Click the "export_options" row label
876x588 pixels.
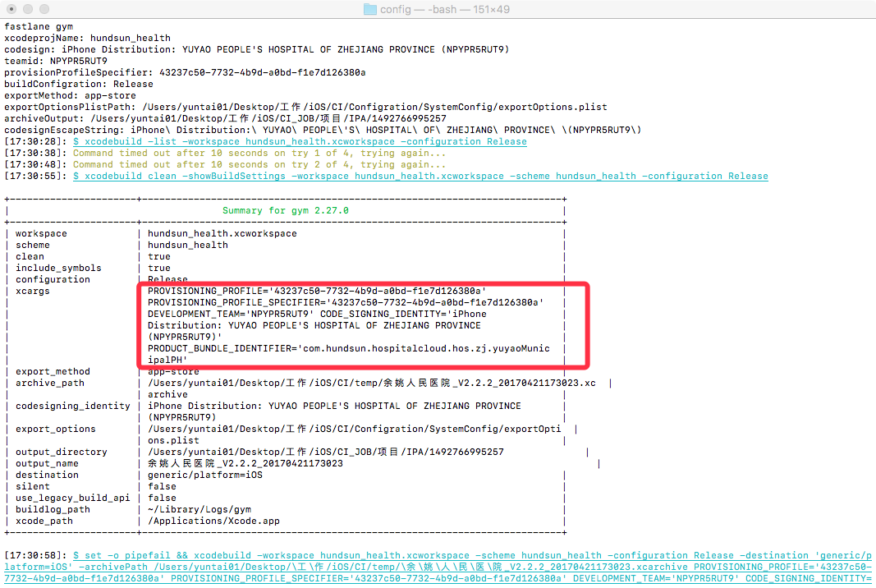[56, 430]
